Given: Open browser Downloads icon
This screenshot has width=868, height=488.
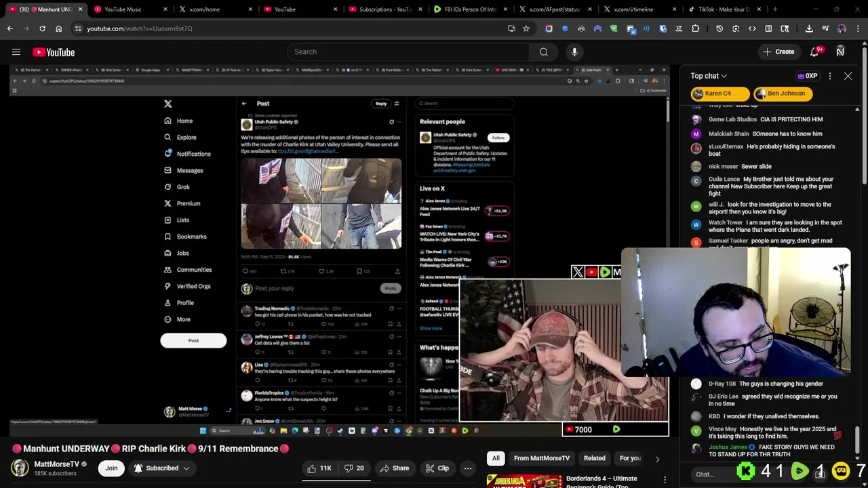Looking at the screenshot, I should click(809, 28).
